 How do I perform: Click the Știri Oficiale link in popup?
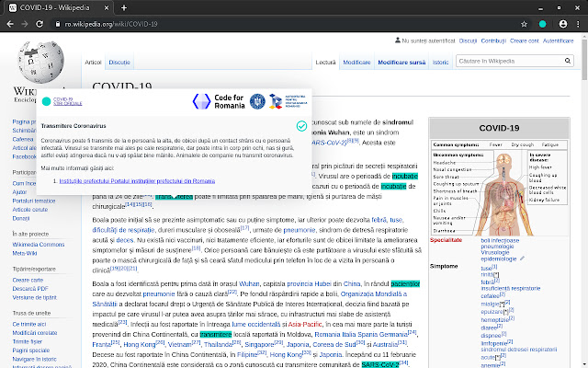64,104
